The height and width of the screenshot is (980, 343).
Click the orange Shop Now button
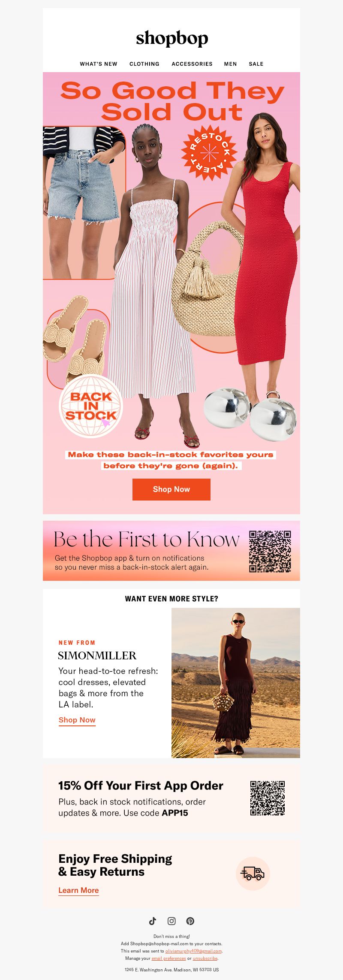coord(171,489)
